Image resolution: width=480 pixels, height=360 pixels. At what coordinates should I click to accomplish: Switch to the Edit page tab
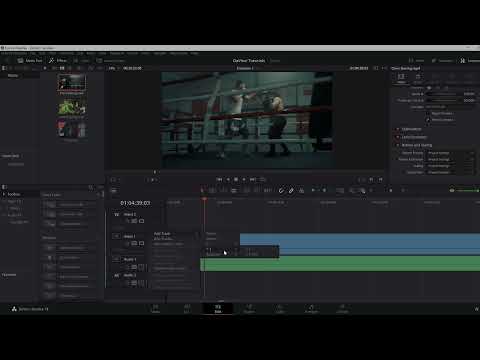(218, 308)
